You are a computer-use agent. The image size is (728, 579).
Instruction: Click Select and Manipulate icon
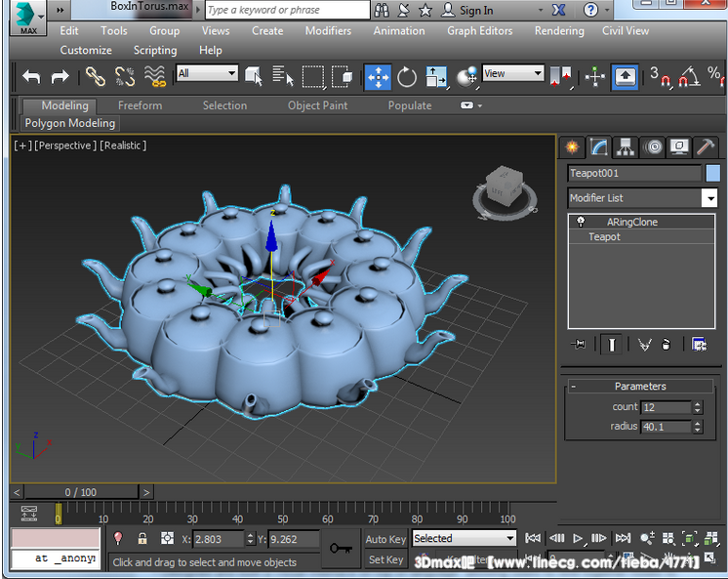coord(594,77)
